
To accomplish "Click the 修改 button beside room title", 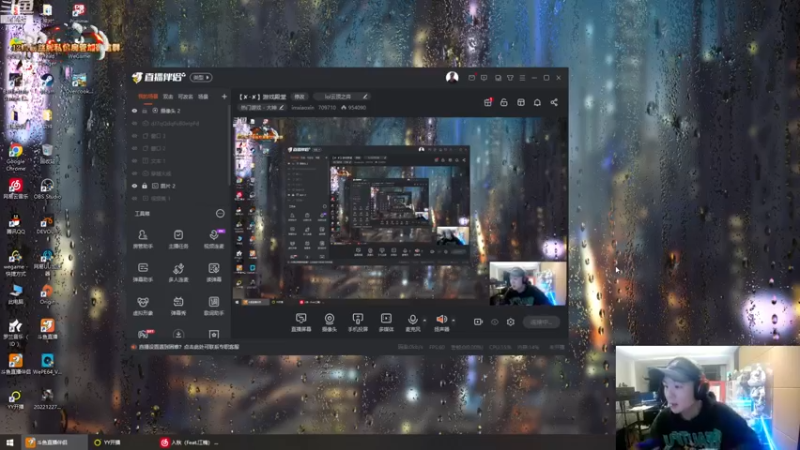I will 299,96.
